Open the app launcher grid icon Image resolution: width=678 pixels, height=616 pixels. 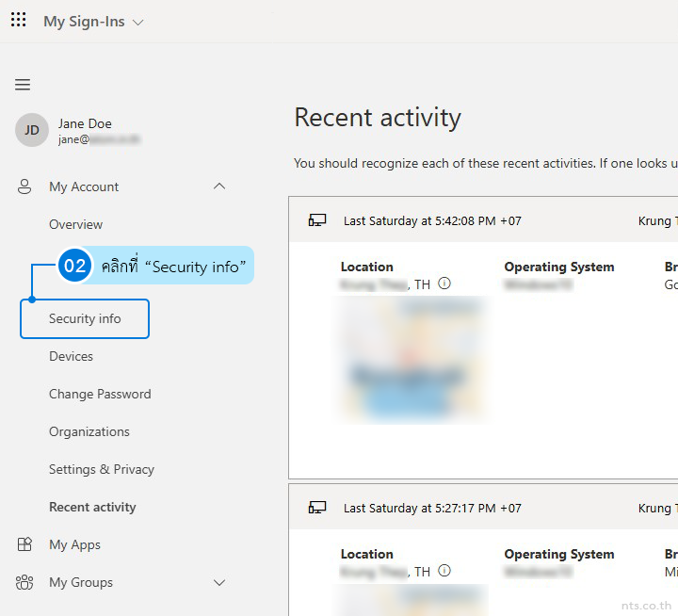point(18,20)
